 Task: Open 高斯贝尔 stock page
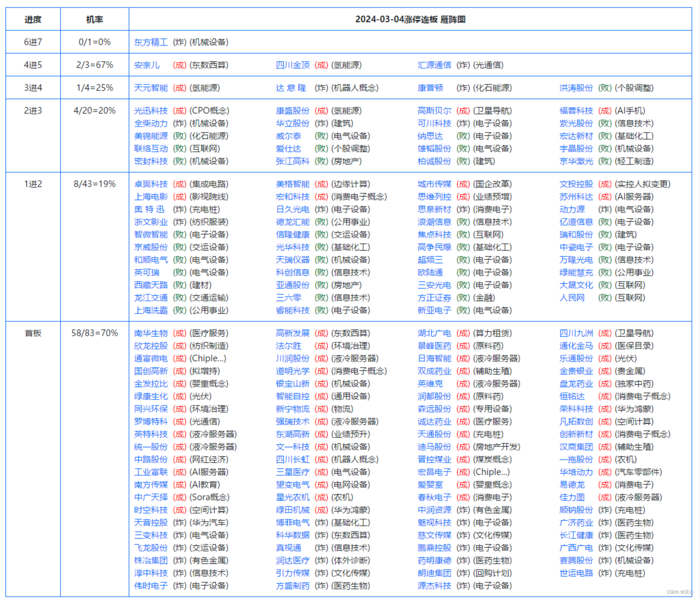(x=435, y=111)
